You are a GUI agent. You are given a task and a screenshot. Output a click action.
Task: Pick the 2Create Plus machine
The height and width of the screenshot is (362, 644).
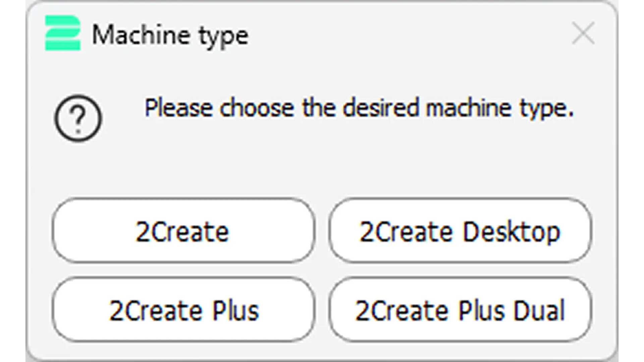[x=183, y=310]
